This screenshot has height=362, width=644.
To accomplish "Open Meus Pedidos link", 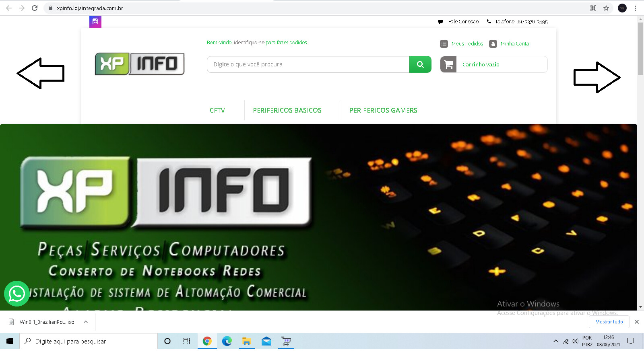I will (x=467, y=44).
